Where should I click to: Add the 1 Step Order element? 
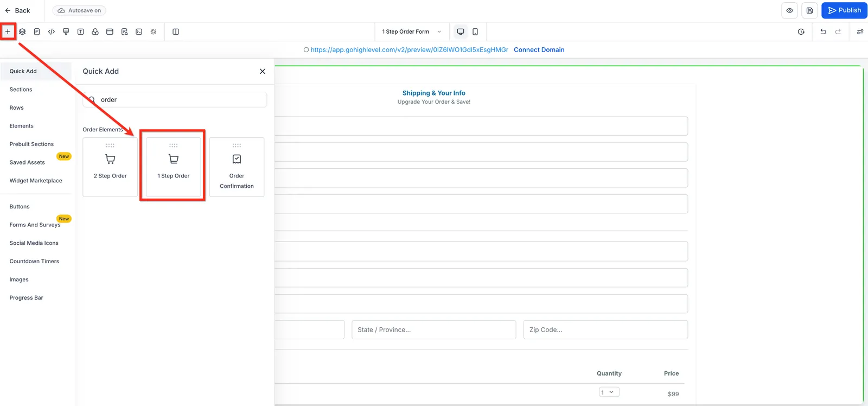(174, 167)
